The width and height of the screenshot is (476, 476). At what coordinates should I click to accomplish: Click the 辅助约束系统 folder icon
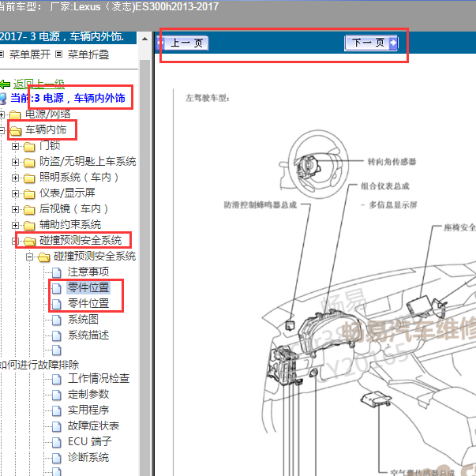pos(29,225)
